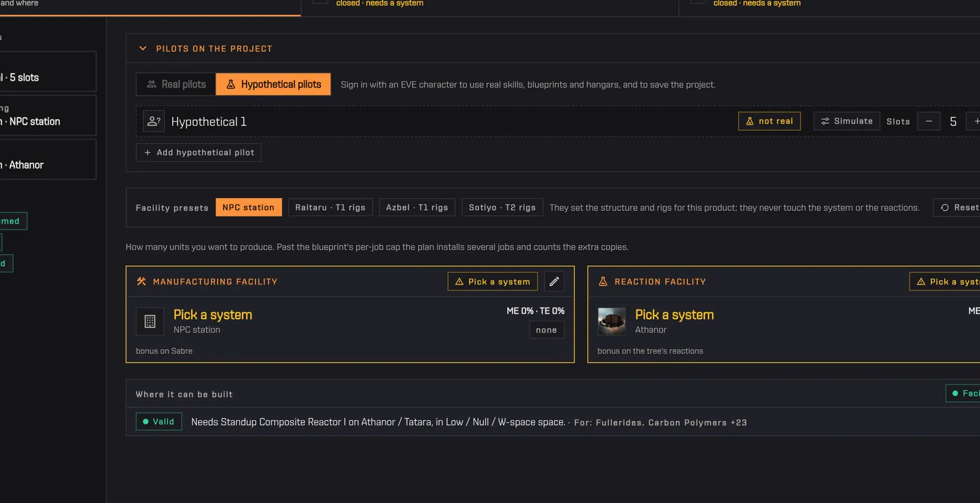Collapse the Pilots on the Project section
Viewport: 980px width, 503px height.
[x=143, y=48]
